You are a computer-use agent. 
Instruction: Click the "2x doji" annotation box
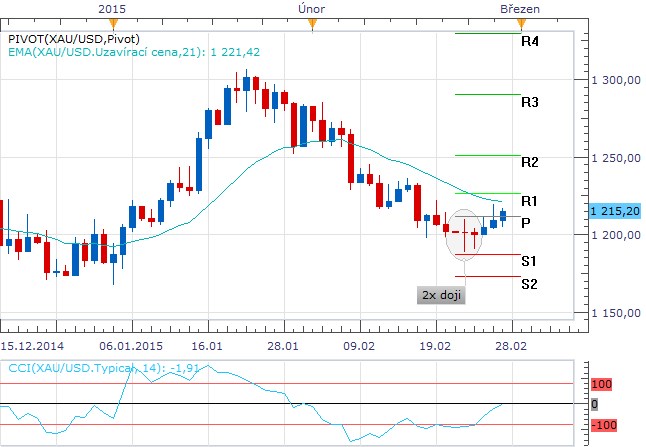pos(440,296)
